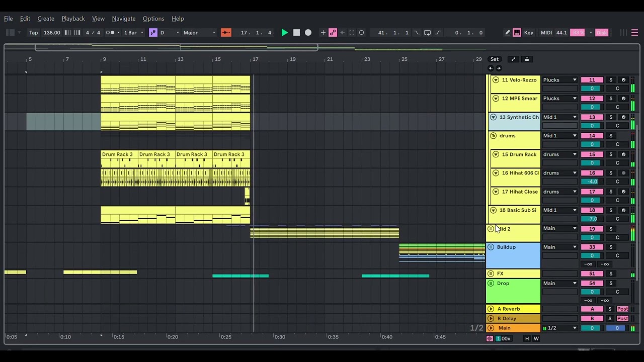Click the -4.0 volume value on track 16
Image resolution: width=644 pixels, height=362 pixels.
pos(592,182)
